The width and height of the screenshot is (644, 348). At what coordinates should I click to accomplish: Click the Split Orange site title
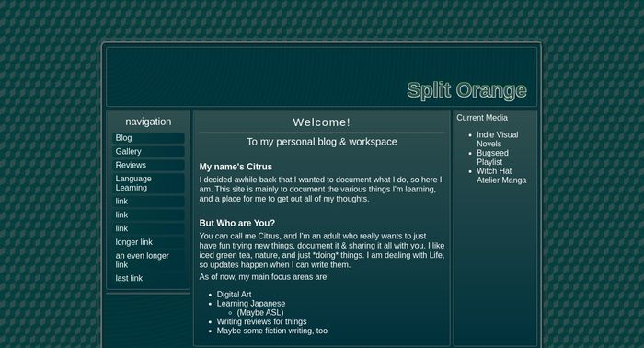[x=466, y=90]
